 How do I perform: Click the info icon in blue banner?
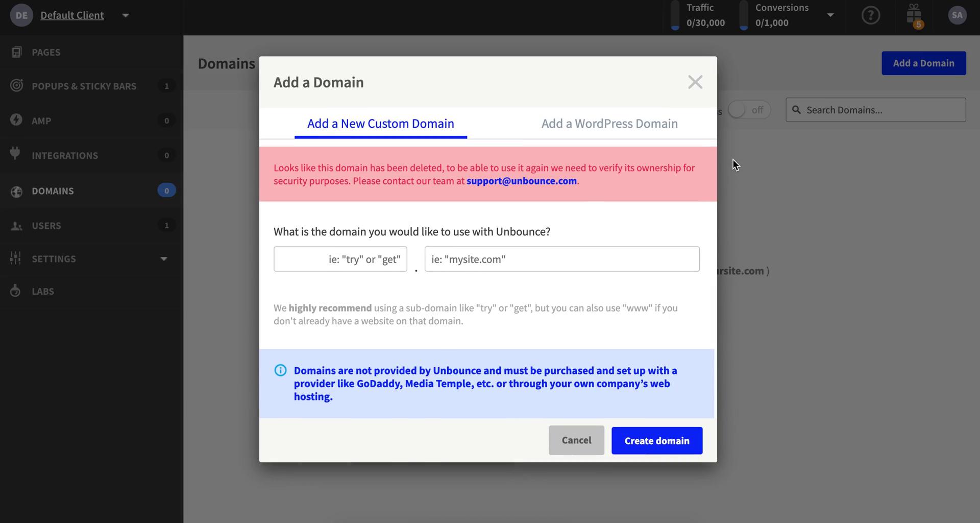pyautogui.click(x=280, y=370)
